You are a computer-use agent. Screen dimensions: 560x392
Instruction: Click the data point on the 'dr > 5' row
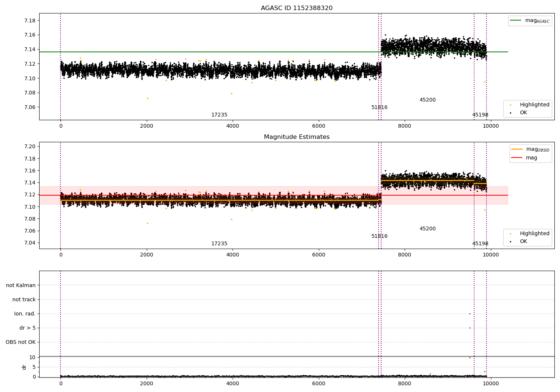click(470, 328)
